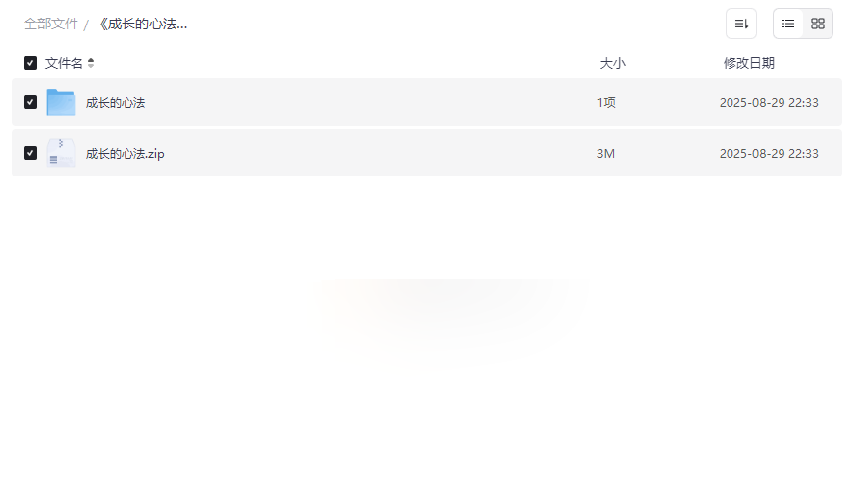Image resolution: width=857 pixels, height=504 pixels.
Task: Click the modified date of 成长的心法.zip
Action: click(769, 153)
